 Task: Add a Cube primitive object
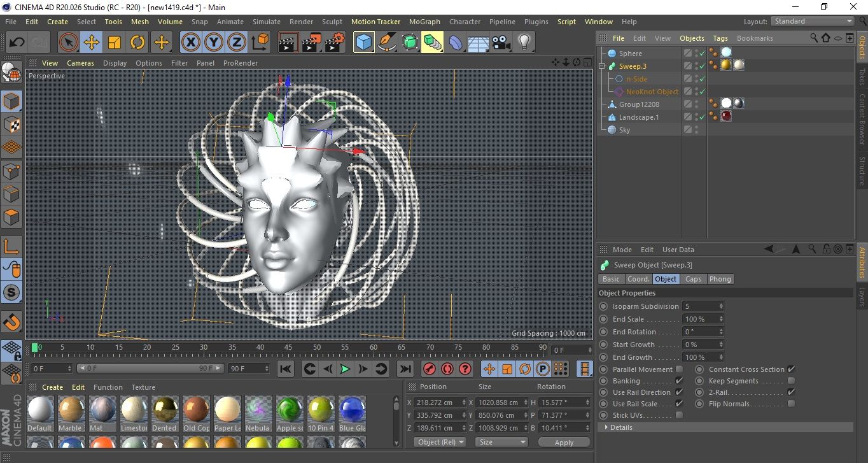pyautogui.click(x=363, y=43)
